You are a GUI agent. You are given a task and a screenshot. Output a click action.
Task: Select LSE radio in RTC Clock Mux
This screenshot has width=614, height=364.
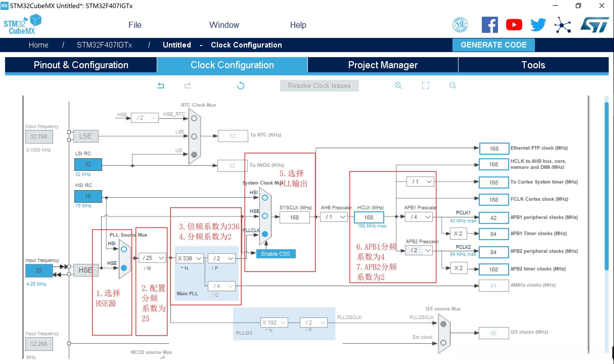[194, 136]
